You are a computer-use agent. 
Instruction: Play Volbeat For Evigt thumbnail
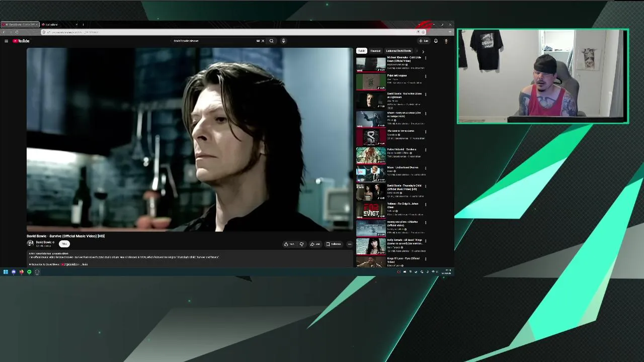click(x=371, y=210)
